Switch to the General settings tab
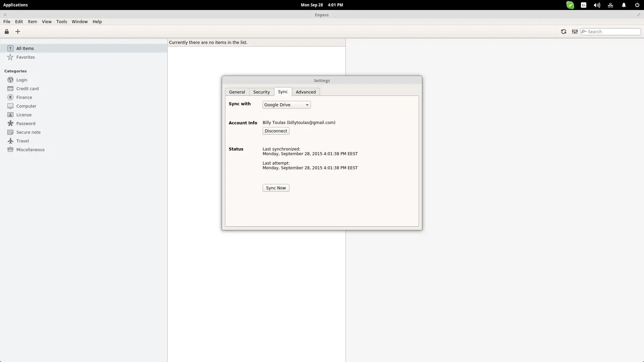The image size is (644, 362). [237, 92]
